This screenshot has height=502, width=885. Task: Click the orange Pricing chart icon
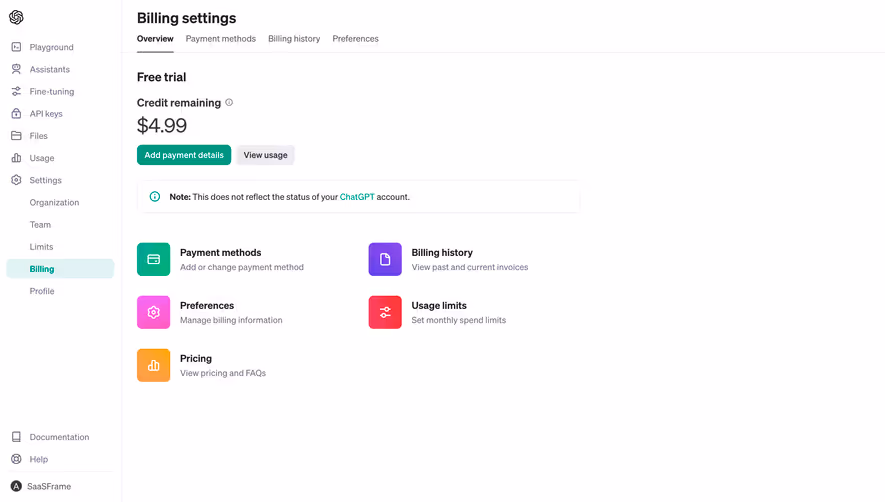pos(154,365)
